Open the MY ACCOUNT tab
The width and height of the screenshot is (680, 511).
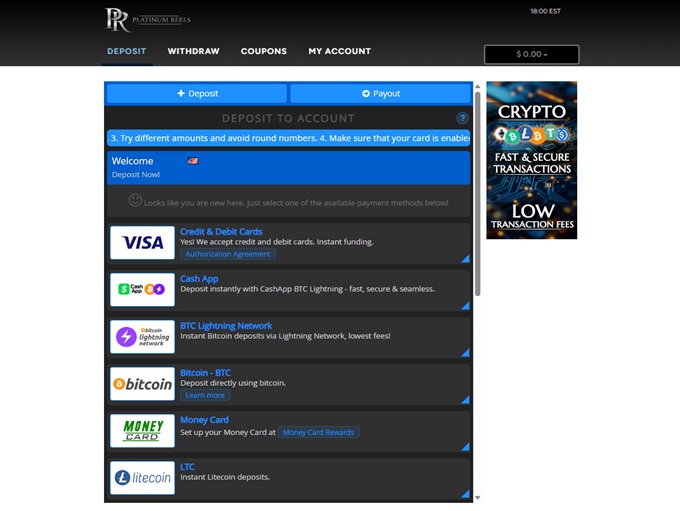(x=340, y=51)
